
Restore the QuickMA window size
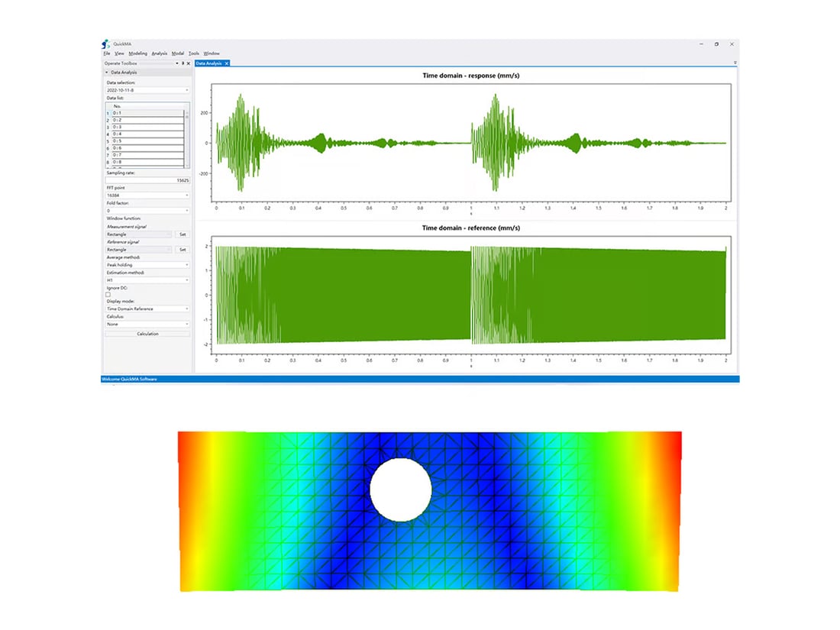[716, 44]
